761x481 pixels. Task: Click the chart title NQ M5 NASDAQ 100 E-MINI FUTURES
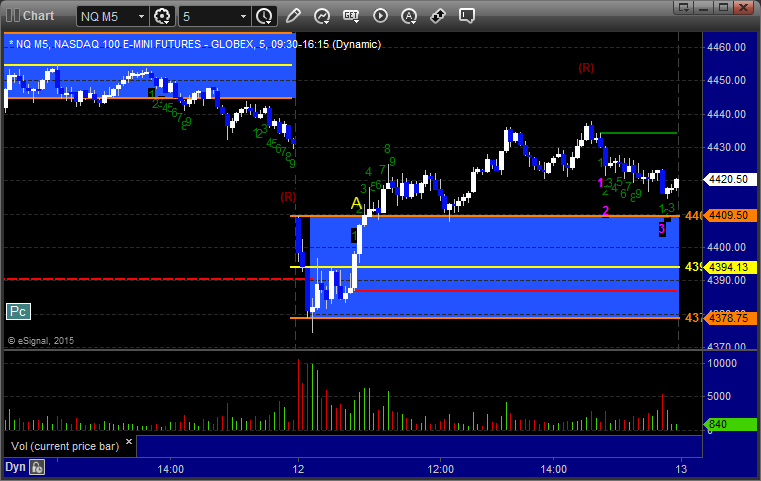pyautogui.click(x=194, y=44)
